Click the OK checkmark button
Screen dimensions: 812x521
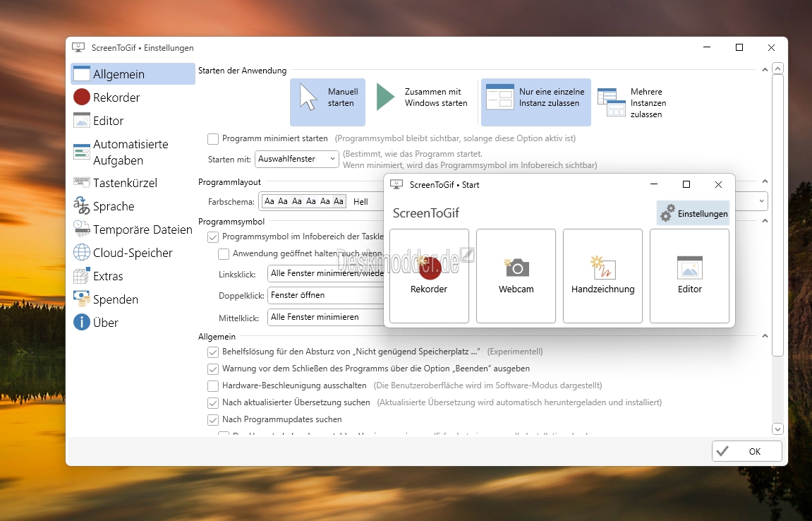(747, 451)
